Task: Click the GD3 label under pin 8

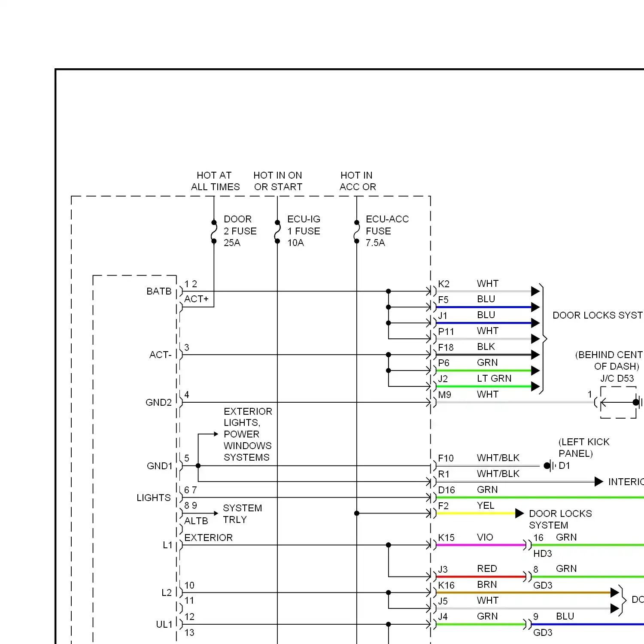Action: click(x=543, y=586)
